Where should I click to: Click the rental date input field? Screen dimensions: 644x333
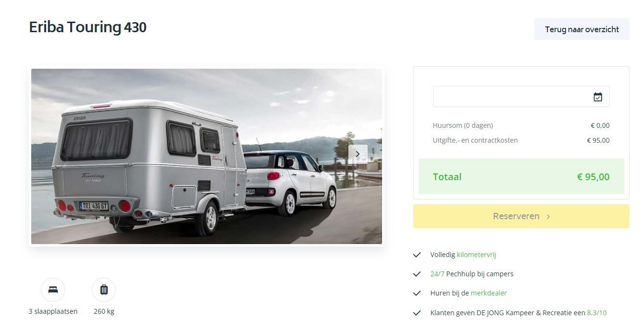[521, 97]
